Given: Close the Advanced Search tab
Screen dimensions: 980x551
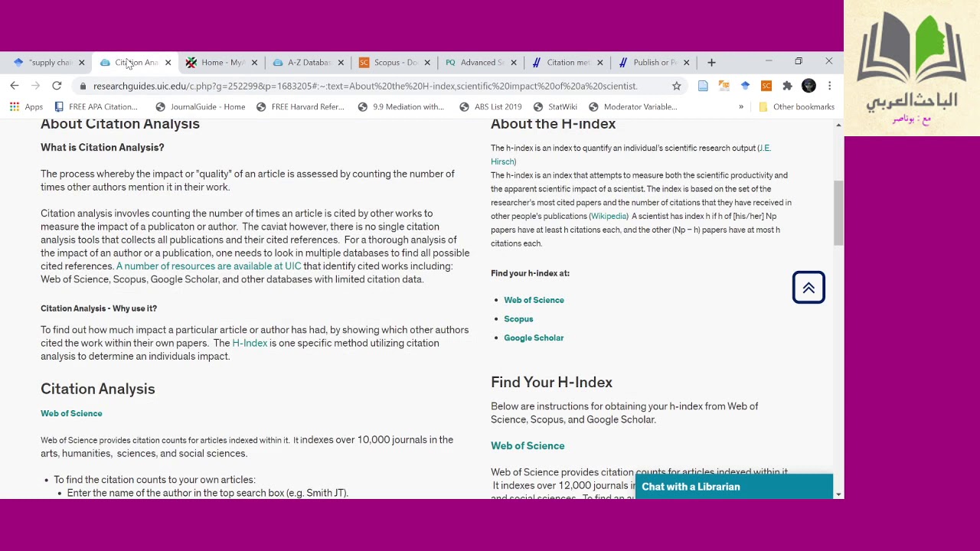Looking at the screenshot, I should click(514, 63).
